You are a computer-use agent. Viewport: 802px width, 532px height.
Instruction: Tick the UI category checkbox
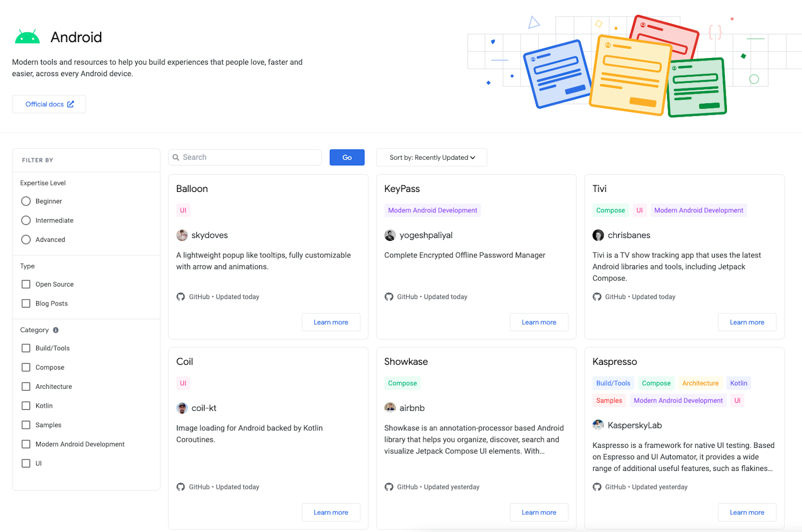(26, 464)
